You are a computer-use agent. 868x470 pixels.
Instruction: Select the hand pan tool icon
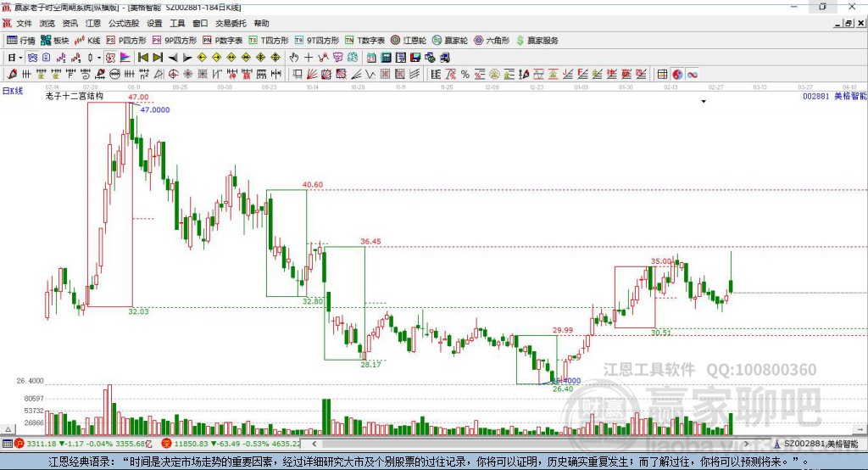pos(294,57)
